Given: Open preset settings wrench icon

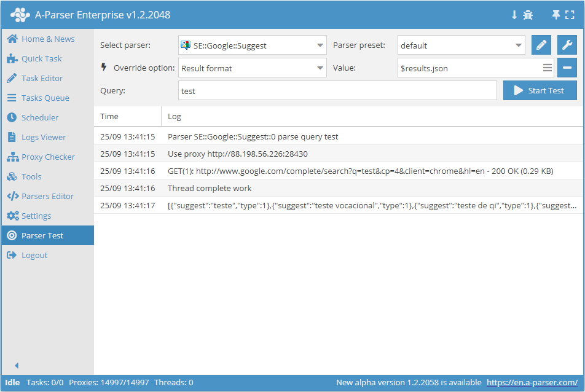Looking at the screenshot, I should point(567,45).
